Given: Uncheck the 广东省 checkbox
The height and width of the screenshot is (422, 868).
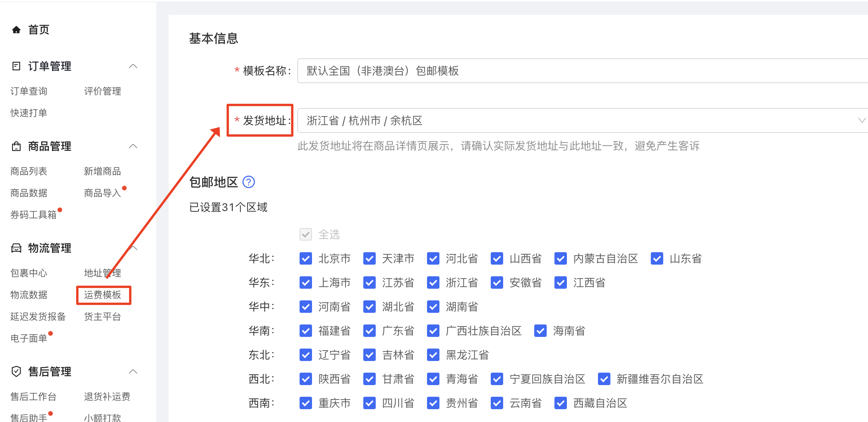Looking at the screenshot, I should point(370,331).
